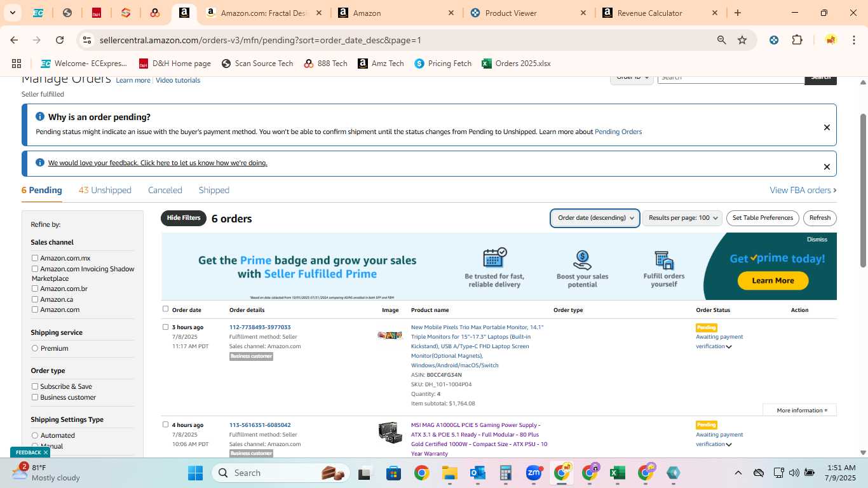Select the Automated shipping settings radio
Image resolution: width=868 pixels, height=488 pixels.
(35, 435)
